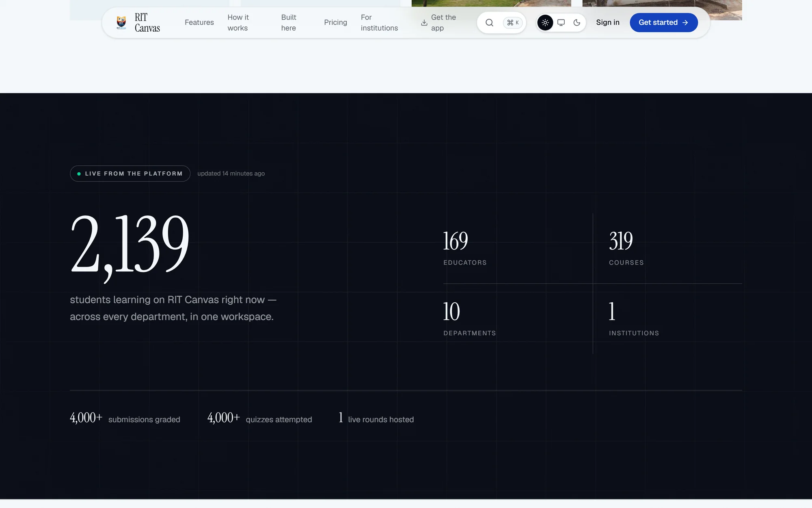
Task: Click the Sign in link
Action: (608, 23)
